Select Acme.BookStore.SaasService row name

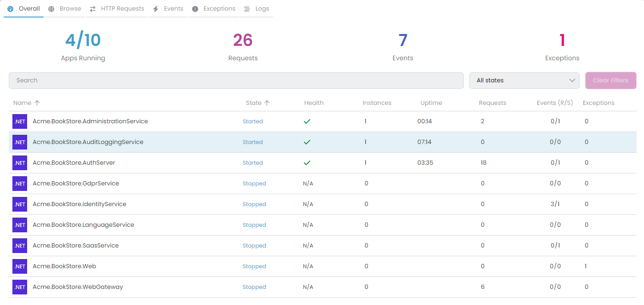pos(75,246)
